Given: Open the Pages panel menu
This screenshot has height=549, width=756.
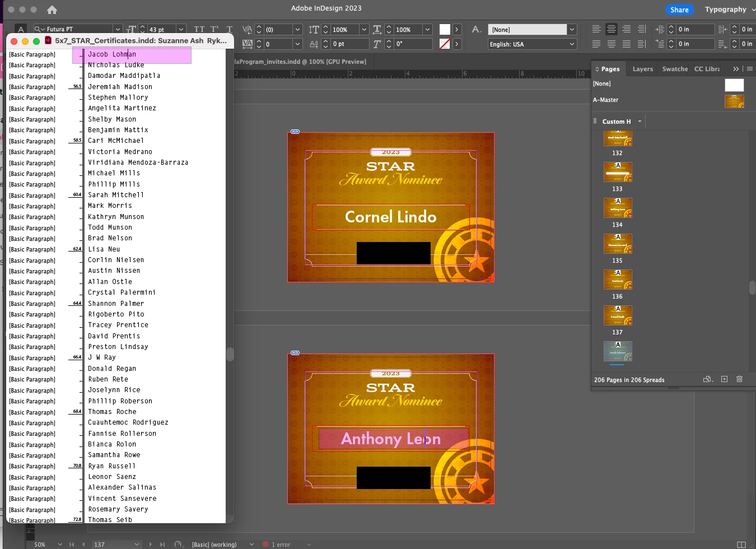Looking at the screenshot, I should tap(750, 69).
